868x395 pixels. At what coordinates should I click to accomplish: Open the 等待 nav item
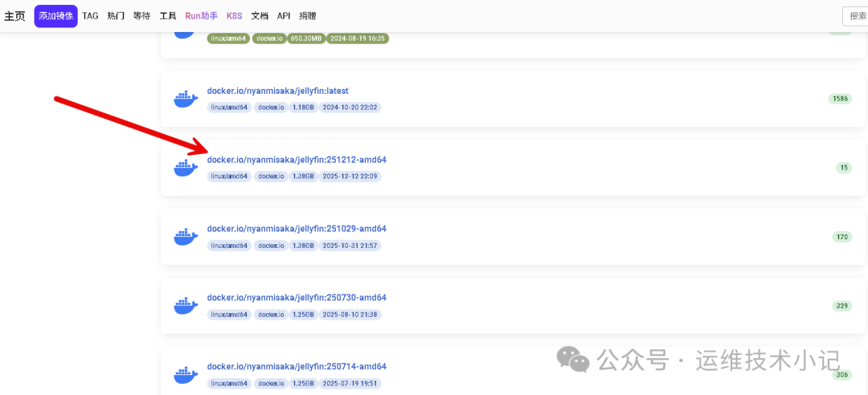click(141, 16)
